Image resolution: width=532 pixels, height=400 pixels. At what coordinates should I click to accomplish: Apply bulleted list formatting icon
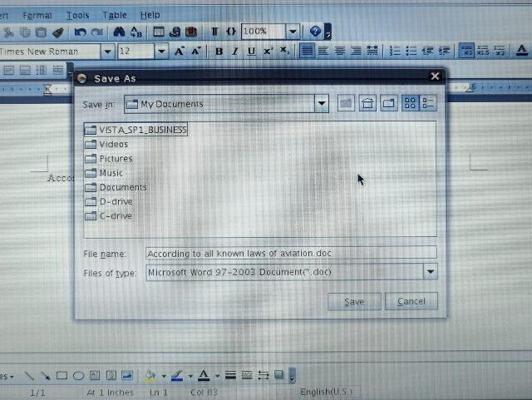pos(411,51)
